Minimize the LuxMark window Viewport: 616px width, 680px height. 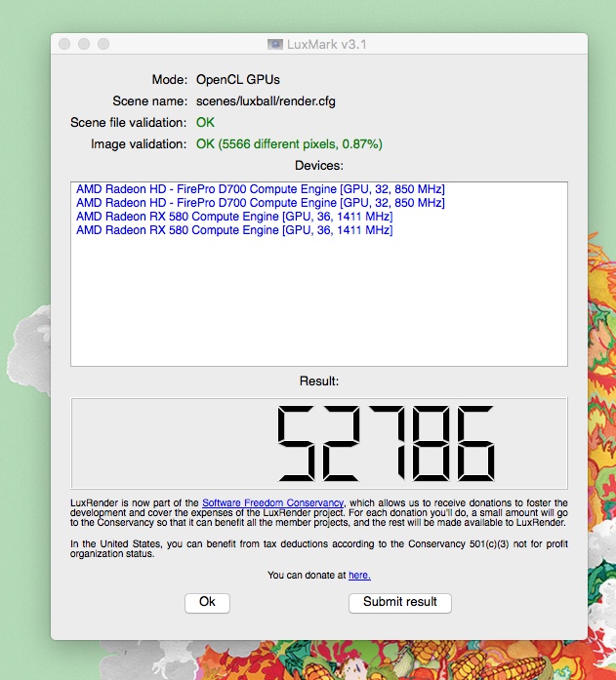coord(84,44)
